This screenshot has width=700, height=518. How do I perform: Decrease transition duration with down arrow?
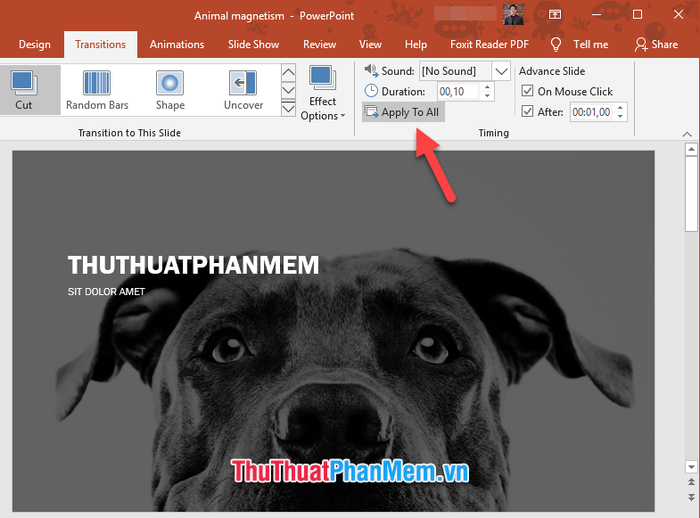point(487,96)
